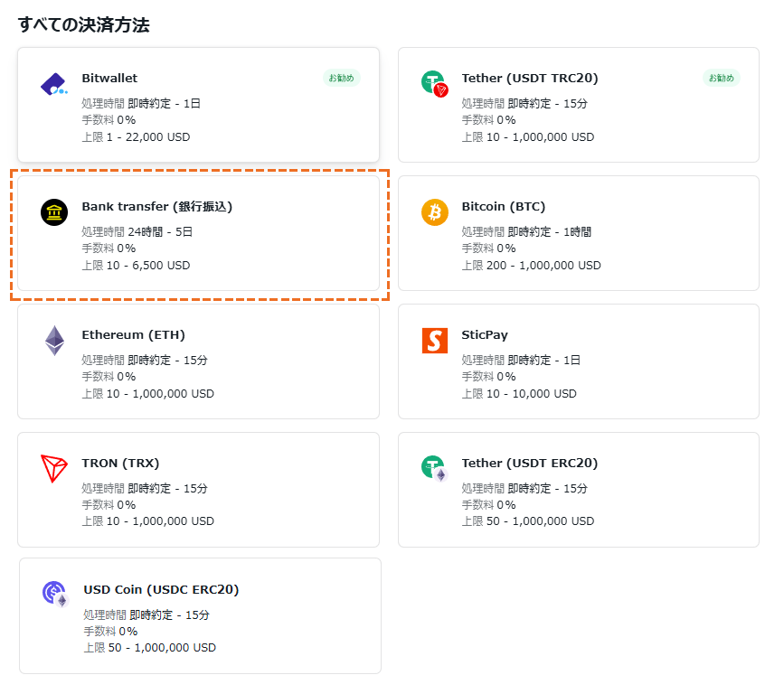The height and width of the screenshot is (694, 784).
Task: Click the Ethereum diamond icon
Action: coord(54,341)
